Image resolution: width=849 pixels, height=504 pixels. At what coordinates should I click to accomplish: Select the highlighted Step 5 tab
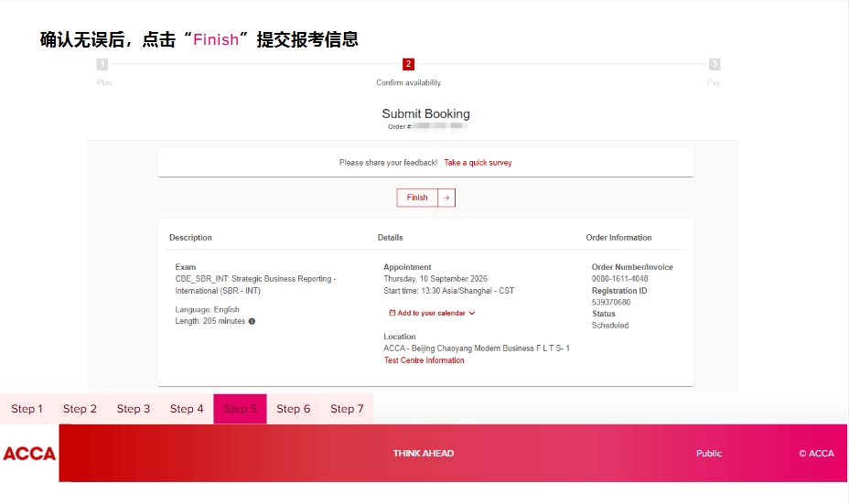point(240,409)
